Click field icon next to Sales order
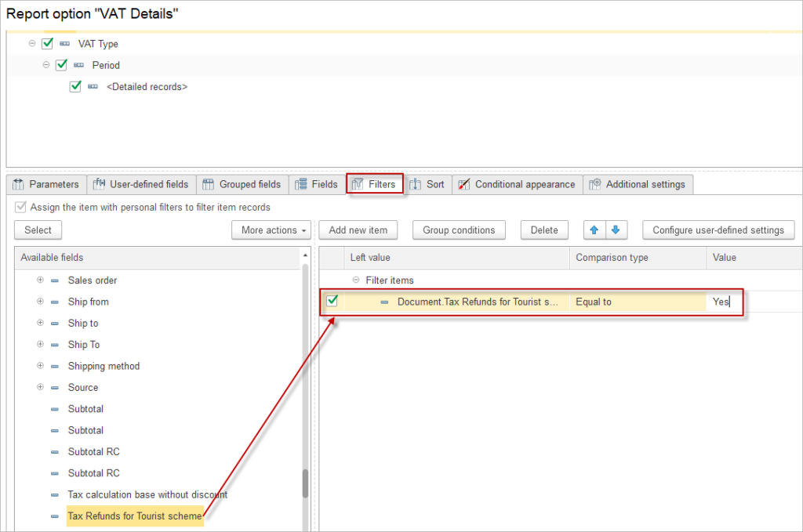 (55, 280)
